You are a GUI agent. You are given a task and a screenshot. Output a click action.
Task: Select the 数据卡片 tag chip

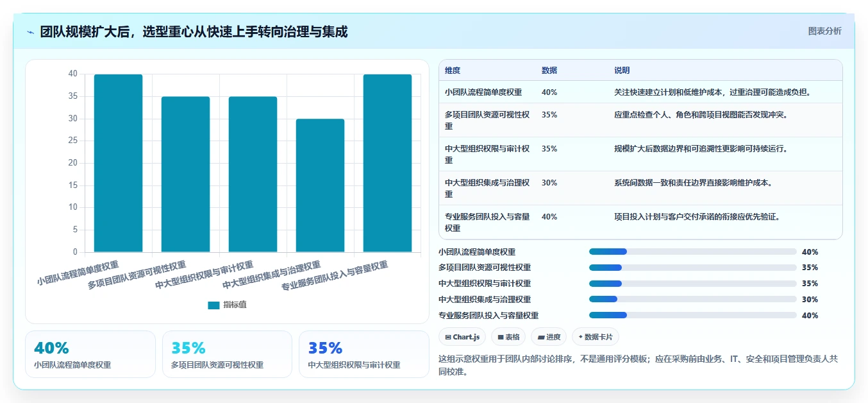(x=596, y=337)
